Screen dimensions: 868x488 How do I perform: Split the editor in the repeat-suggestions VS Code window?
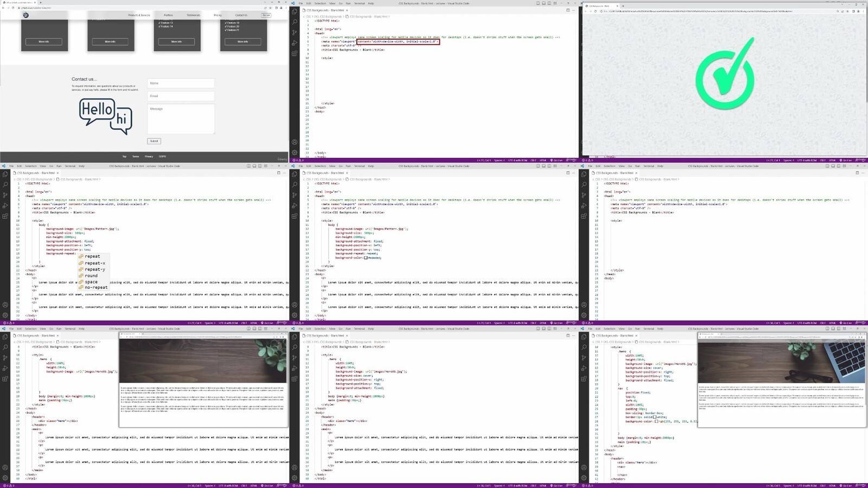coord(278,173)
